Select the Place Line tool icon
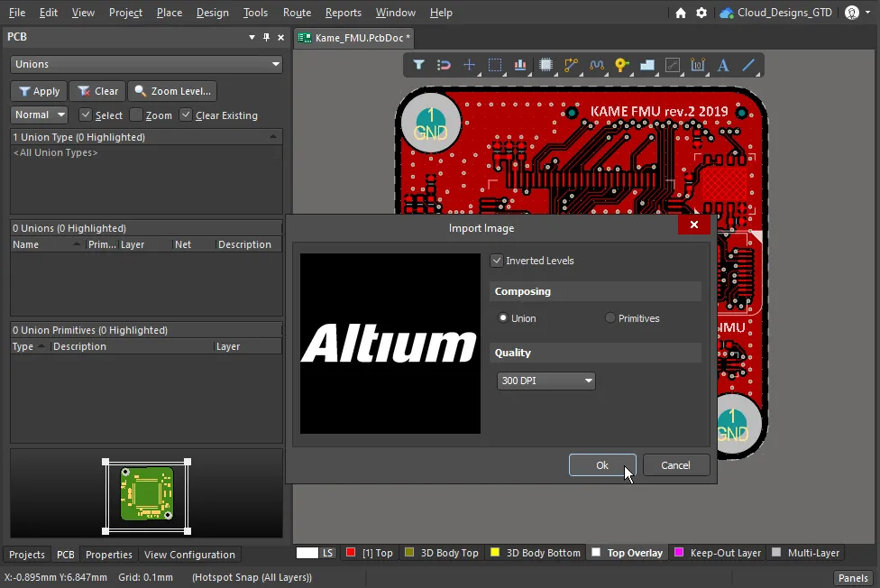Screen dimensions: 880x588 (748, 65)
